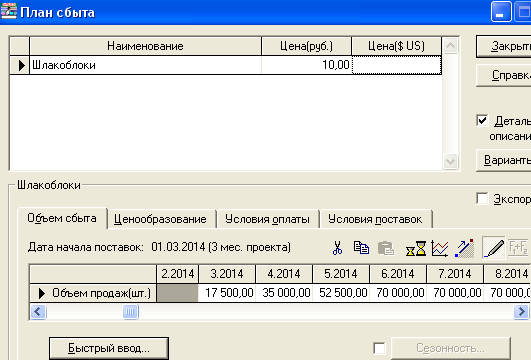
Task: Click the Paste clipboard icon
Action: [x=386, y=248]
